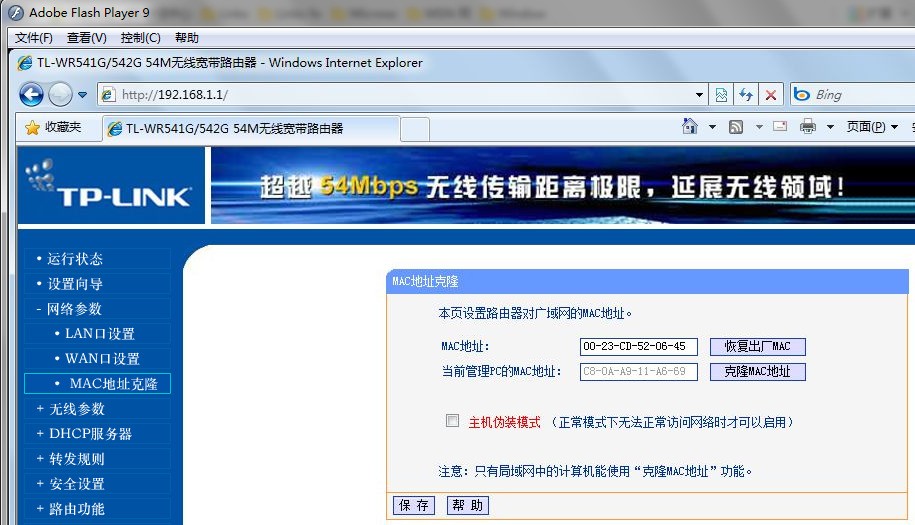The image size is (915, 525).
Task: Click the 帮助 button below the form
Action: [467, 505]
